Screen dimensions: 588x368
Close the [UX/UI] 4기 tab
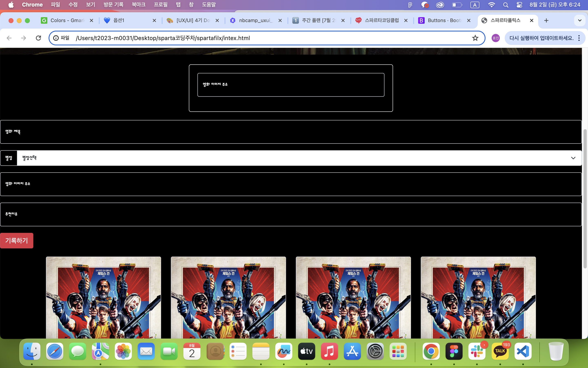tap(217, 20)
